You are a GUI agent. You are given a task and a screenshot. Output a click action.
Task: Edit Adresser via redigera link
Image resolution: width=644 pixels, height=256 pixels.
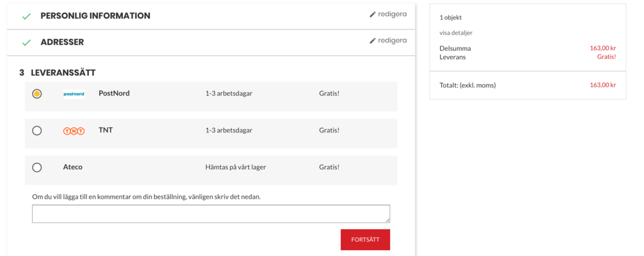click(388, 41)
